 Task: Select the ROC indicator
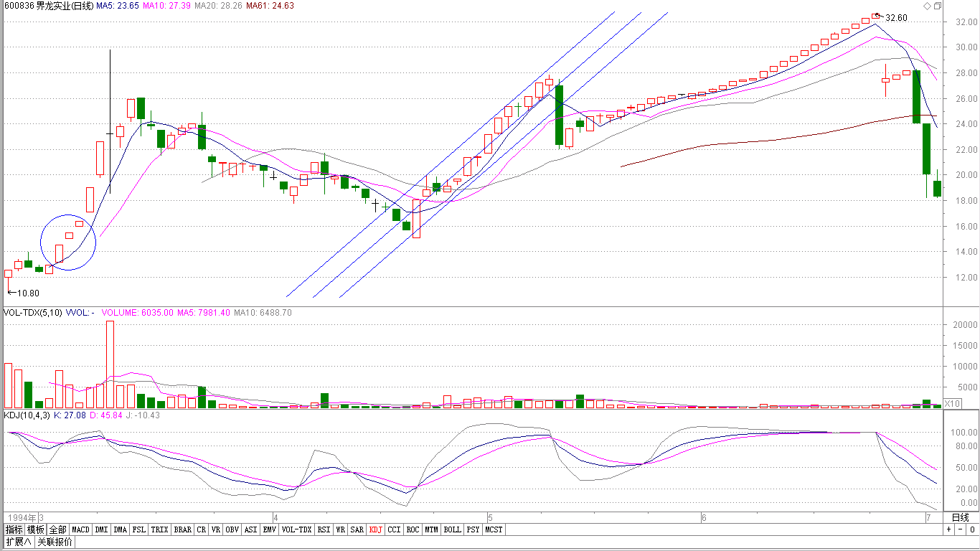[x=413, y=529]
